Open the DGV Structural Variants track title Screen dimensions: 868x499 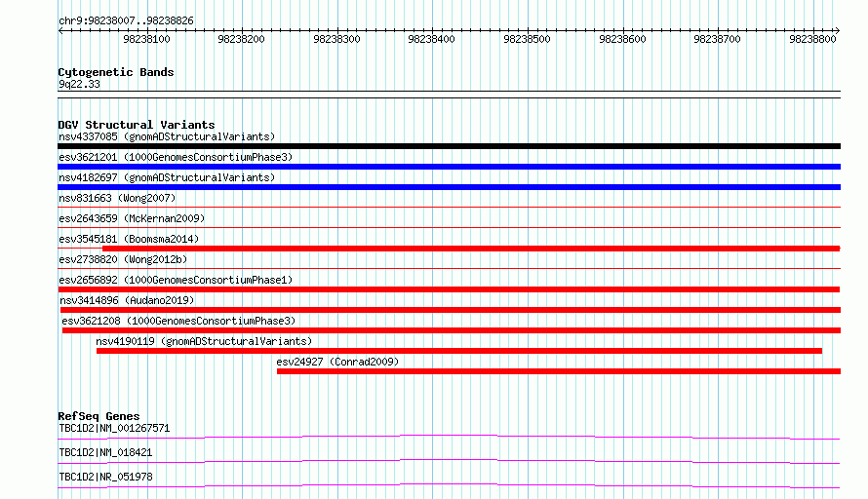[137, 125]
